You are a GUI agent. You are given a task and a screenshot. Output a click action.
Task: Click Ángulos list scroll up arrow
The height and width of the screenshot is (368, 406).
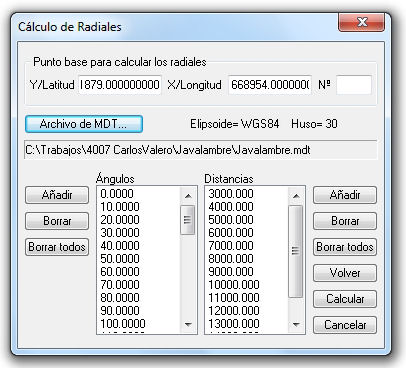coord(188,196)
